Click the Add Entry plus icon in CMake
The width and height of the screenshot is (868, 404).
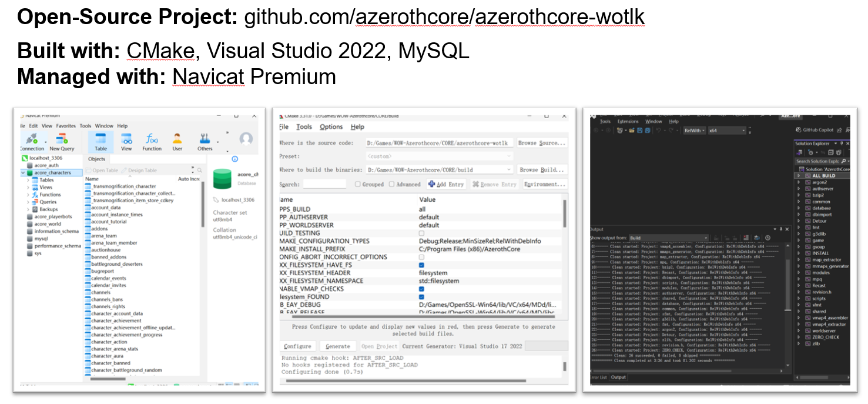431,184
